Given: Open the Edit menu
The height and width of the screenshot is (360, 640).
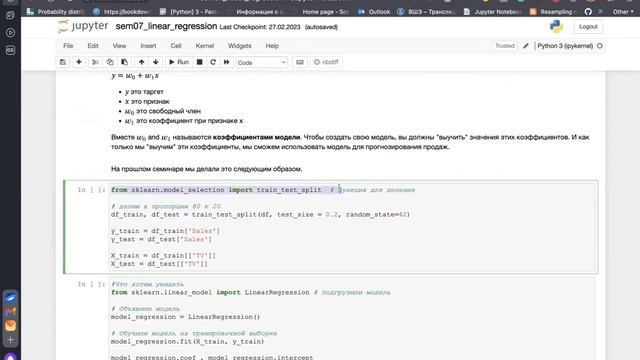Looking at the screenshot, I should (x=93, y=46).
